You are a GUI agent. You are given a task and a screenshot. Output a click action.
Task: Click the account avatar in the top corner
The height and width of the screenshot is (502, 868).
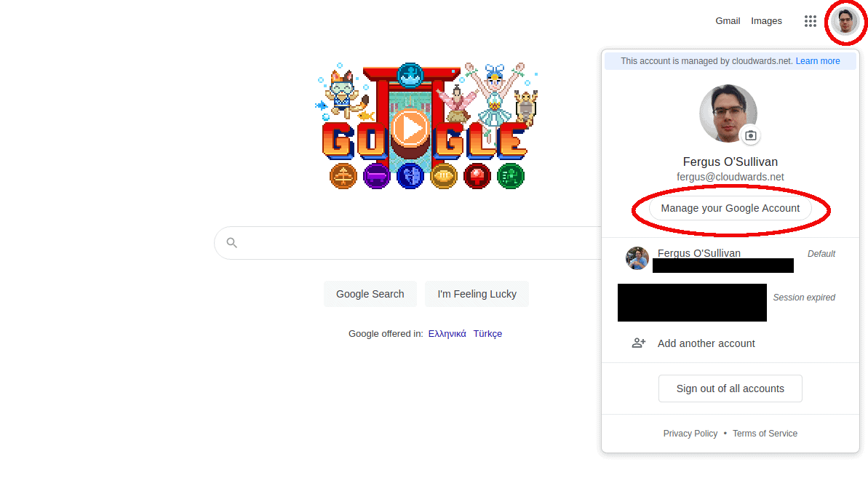[845, 22]
